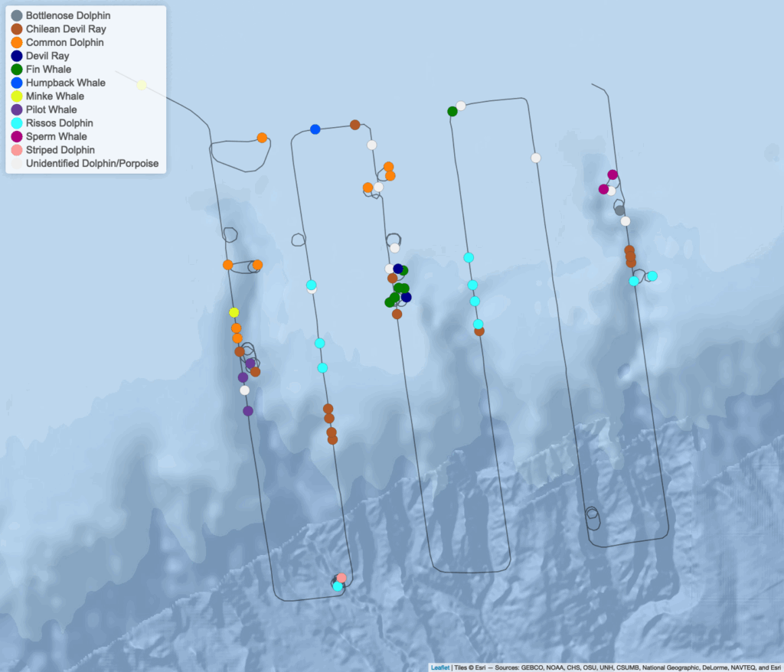The height and width of the screenshot is (672, 784).
Task: Click the brown Chilean Devil Ray marker beside the Humpback marker
Action: (354, 125)
